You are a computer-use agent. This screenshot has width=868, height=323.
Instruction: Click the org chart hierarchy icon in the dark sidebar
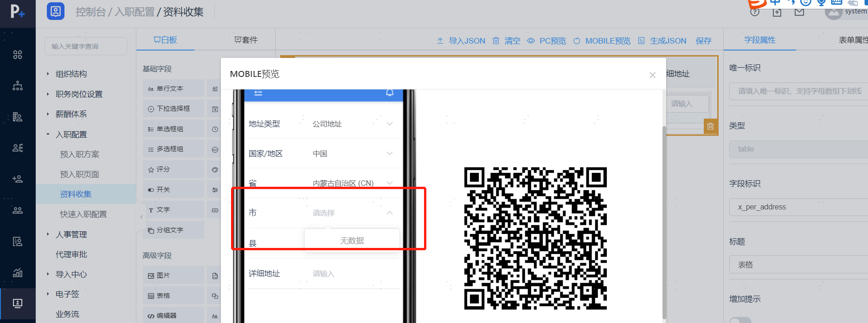(x=18, y=86)
